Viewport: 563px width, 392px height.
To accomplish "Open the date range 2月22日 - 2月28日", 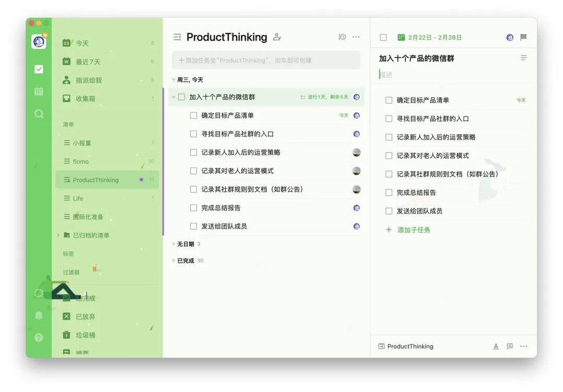I will [x=430, y=38].
